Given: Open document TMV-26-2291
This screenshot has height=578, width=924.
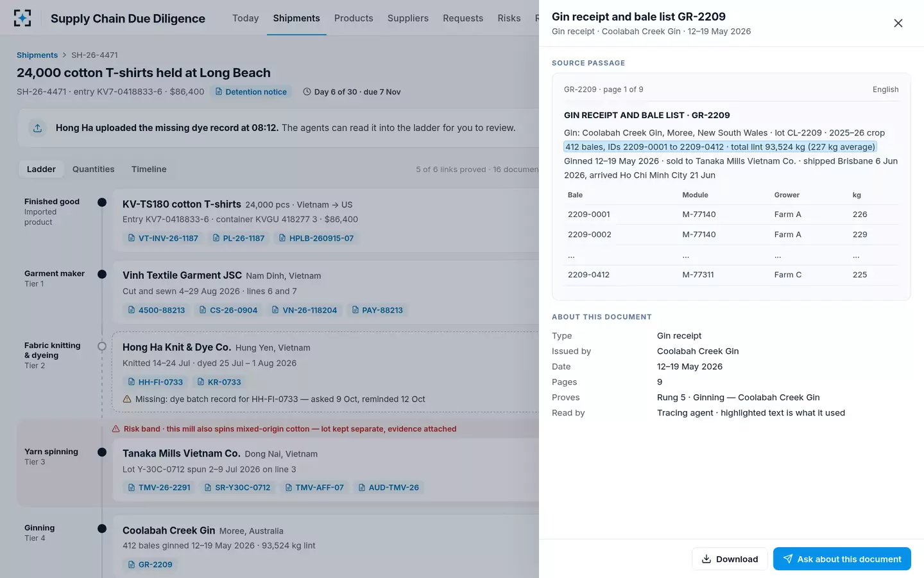Looking at the screenshot, I should click(x=159, y=487).
